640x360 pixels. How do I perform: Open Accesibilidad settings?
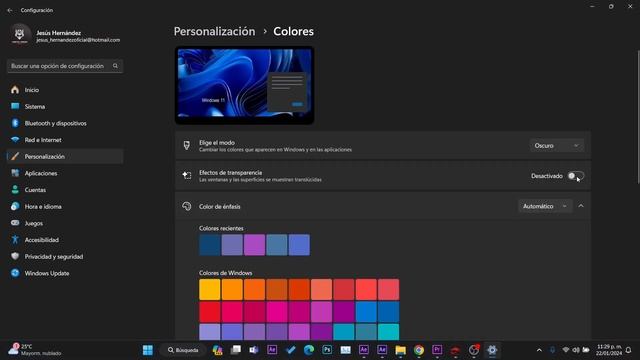coord(65,240)
